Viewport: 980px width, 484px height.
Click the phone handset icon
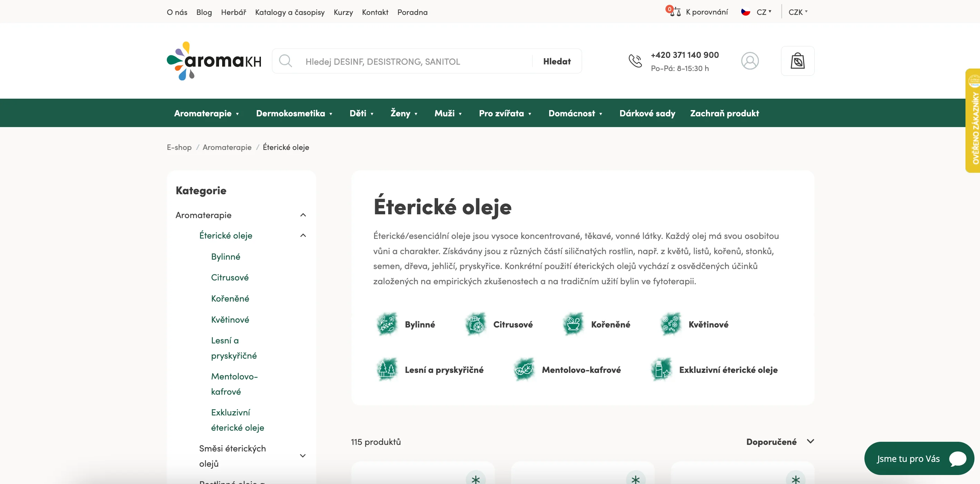(635, 61)
